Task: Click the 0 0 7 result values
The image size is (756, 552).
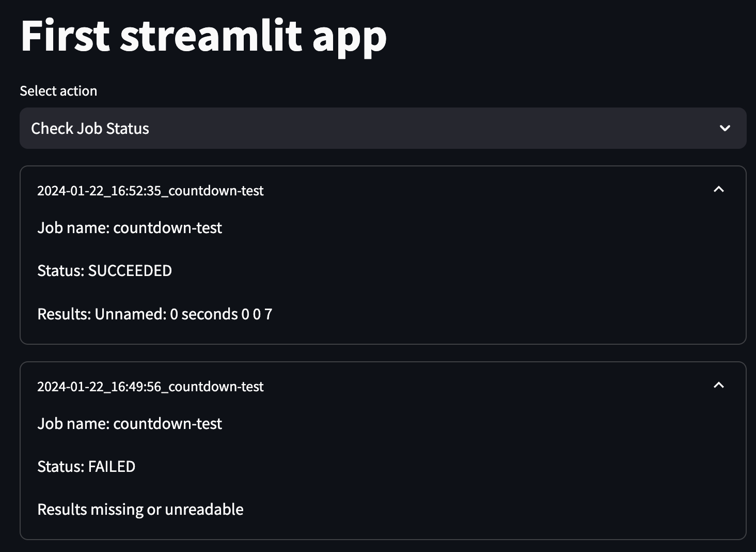Action: [257, 314]
